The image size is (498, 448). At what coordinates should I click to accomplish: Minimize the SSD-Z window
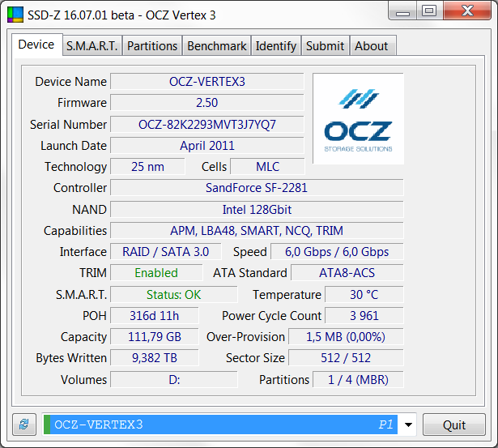[x=402, y=12]
